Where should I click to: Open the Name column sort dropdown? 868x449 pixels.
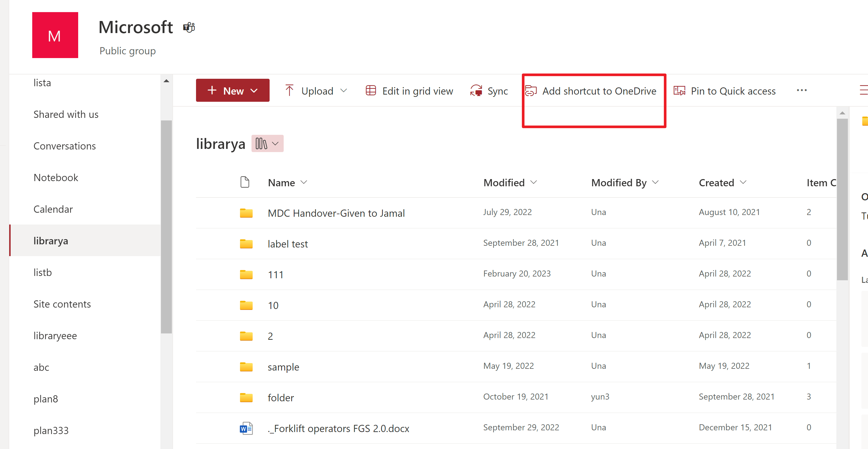click(x=304, y=182)
